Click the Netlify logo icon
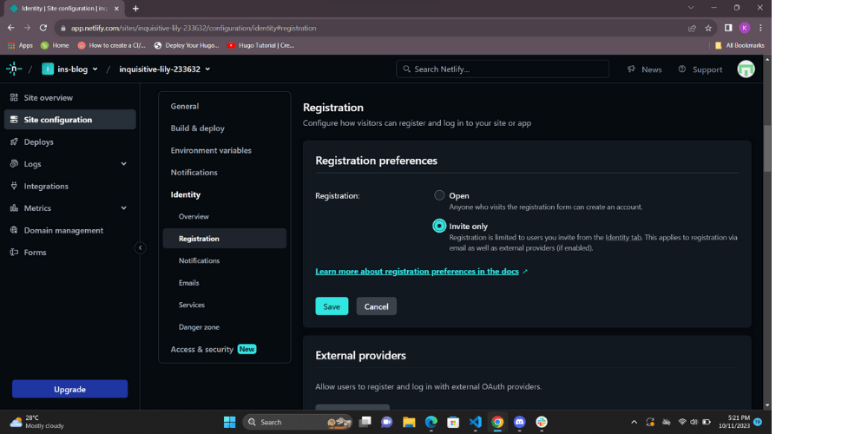The image size is (868, 434). coord(14,69)
